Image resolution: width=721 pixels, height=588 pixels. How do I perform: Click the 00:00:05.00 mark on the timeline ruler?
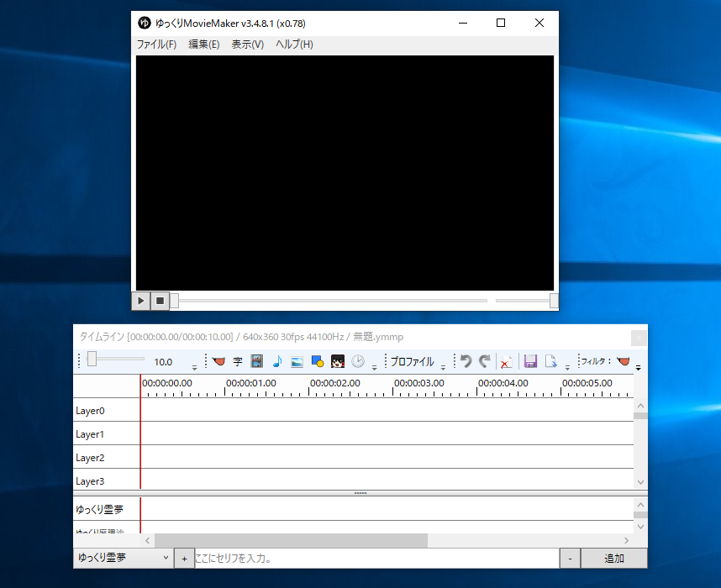(x=587, y=383)
